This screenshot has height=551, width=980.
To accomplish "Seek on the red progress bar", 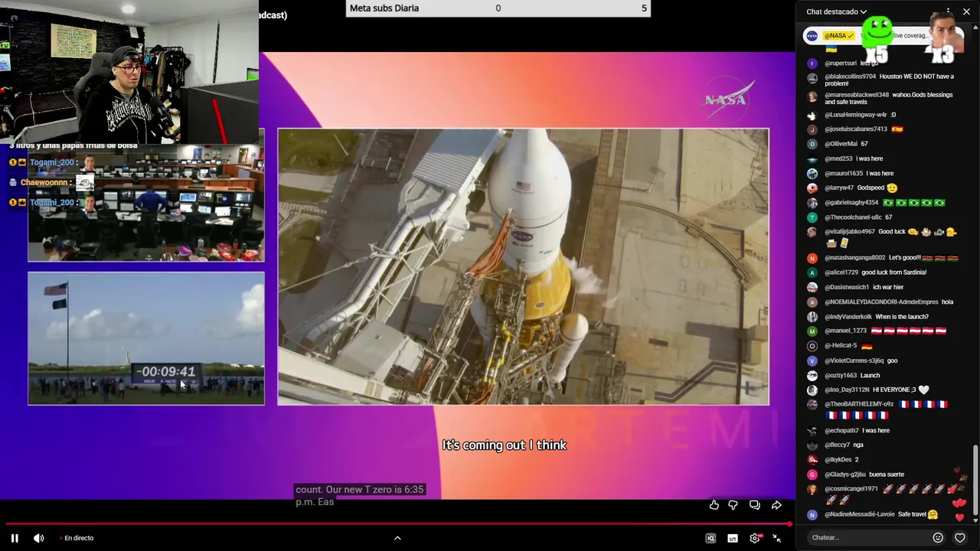I will (398, 523).
